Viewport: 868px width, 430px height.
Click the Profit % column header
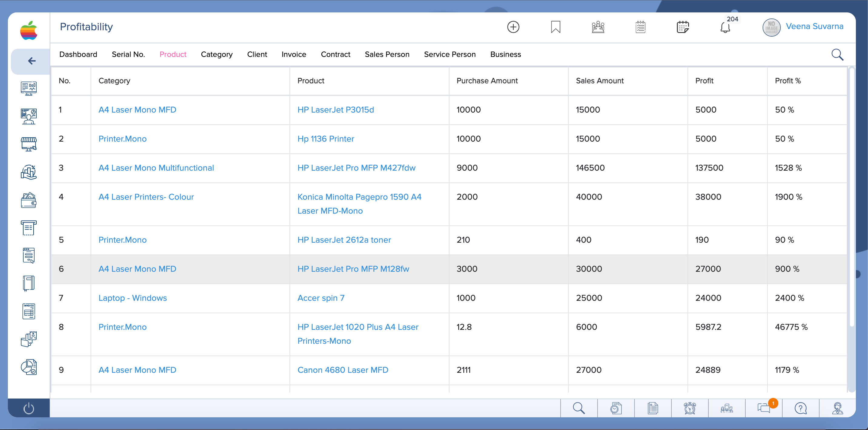pos(788,81)
